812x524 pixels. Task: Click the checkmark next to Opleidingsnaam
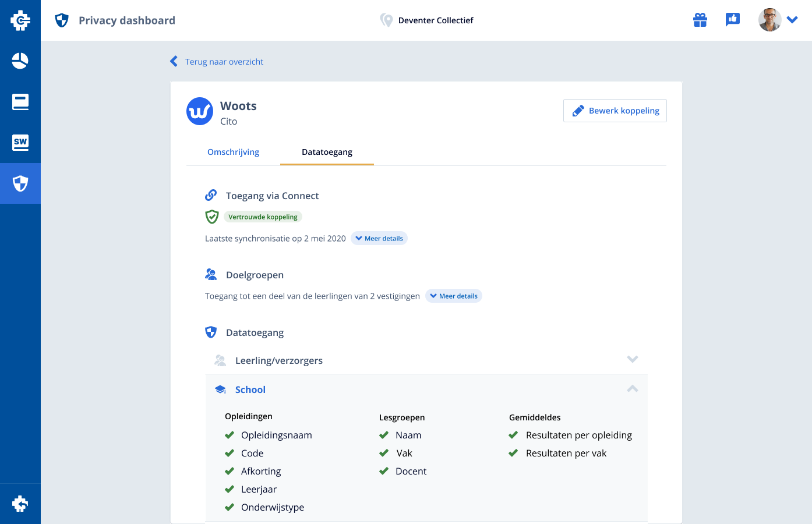coord(230,435)
